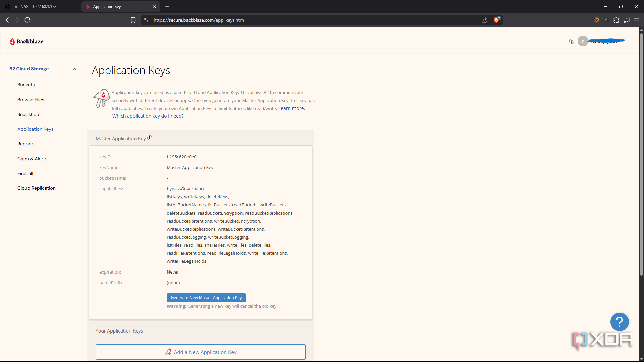The height and width of the screenshot is (362, 644).
Task: Click the cloud keys illustration icon
Action: pos(101,98)
